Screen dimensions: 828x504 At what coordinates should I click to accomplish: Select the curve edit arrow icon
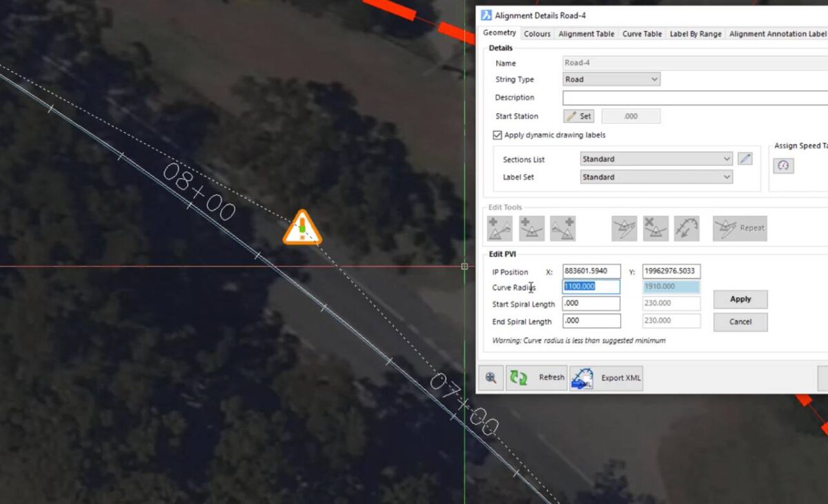tap(687, 228)
